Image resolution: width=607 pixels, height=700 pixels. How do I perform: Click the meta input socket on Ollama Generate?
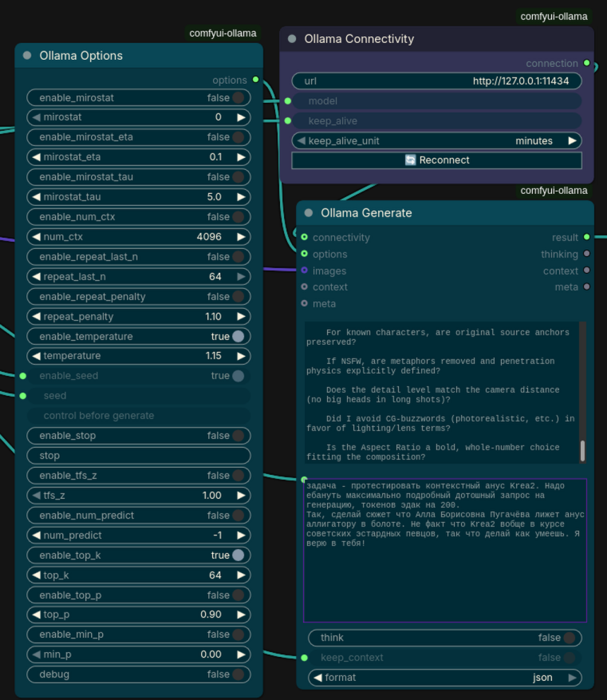pyautogui.click(x=304, y=303)
